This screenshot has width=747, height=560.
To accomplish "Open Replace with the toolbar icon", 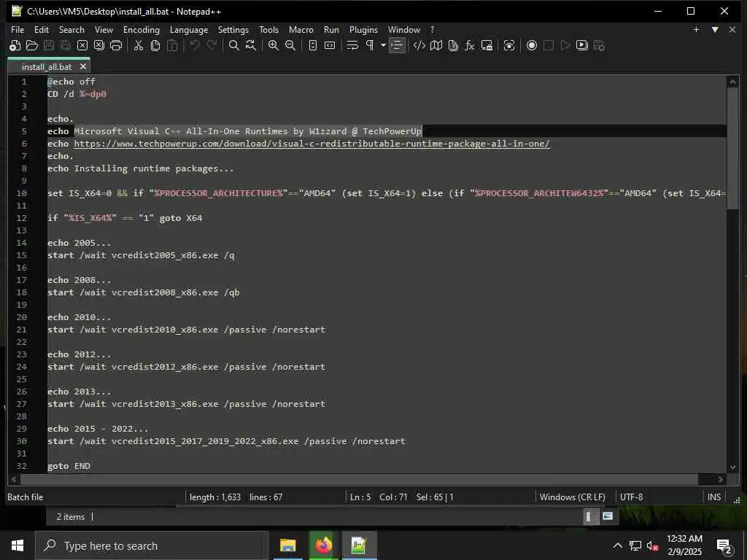I will (251, 46).
